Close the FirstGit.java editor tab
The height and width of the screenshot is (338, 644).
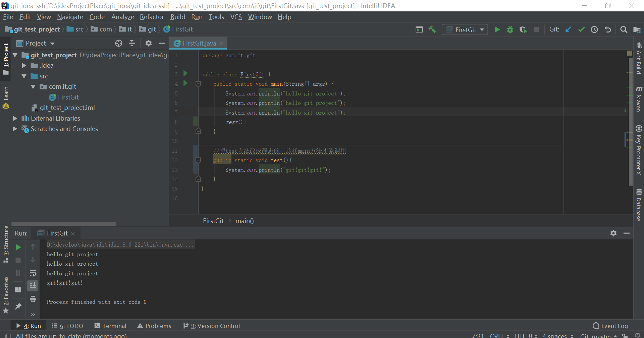coord(221,44)
